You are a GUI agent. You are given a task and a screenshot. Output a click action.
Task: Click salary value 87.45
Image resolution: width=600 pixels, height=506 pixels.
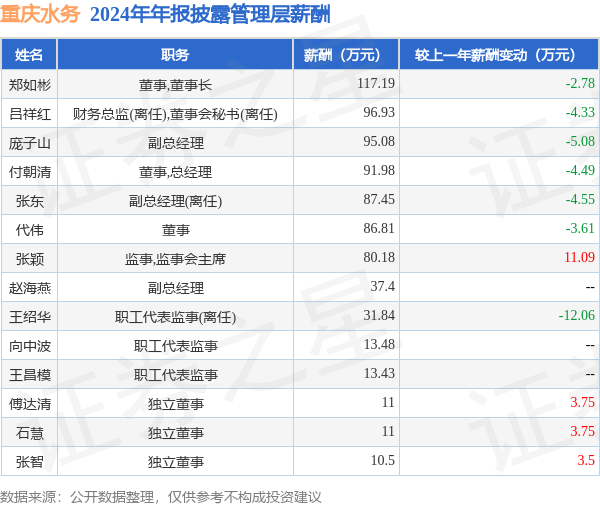pos(379,199)
